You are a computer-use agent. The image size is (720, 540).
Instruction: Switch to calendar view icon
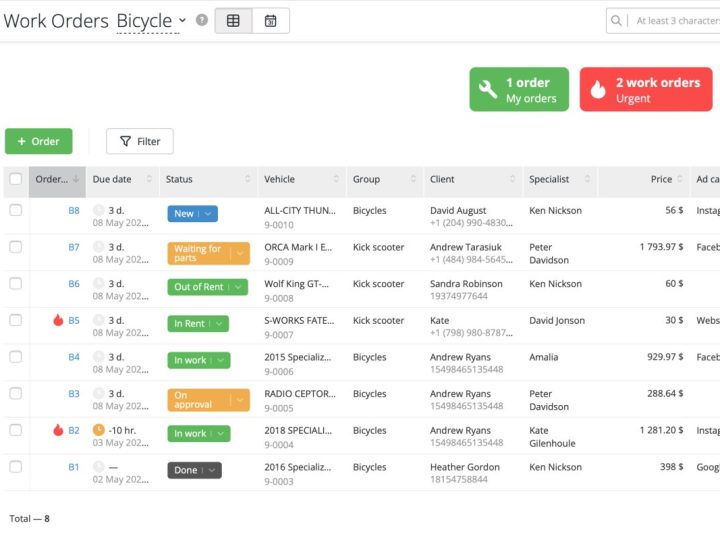pos(270,21)
